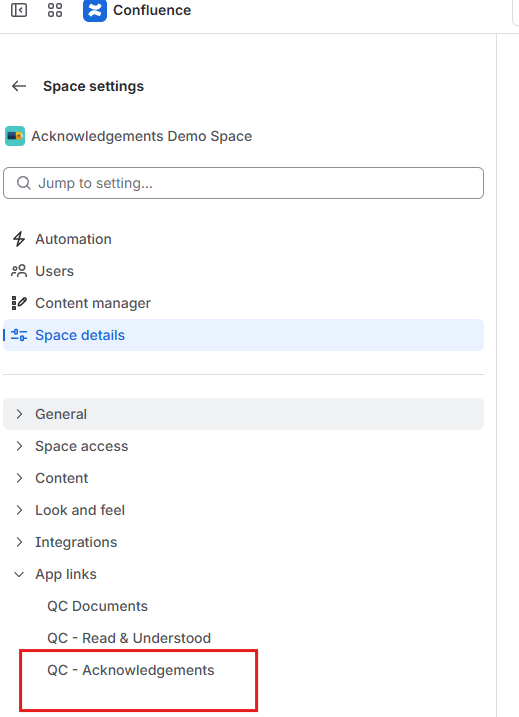Expand the Content section chevron
This screenshot has height=717, width=519.
19,478
